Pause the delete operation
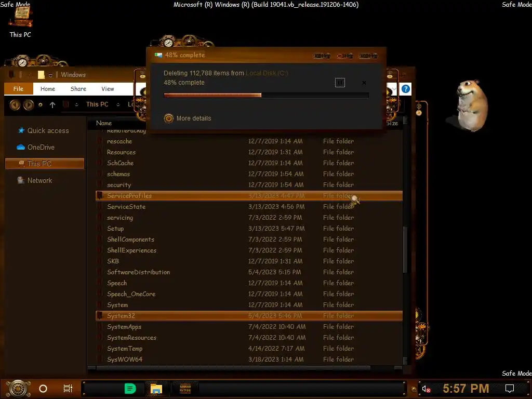Image resolution: width=532 pixels, height=399 pixels. [x=340, y=83]
